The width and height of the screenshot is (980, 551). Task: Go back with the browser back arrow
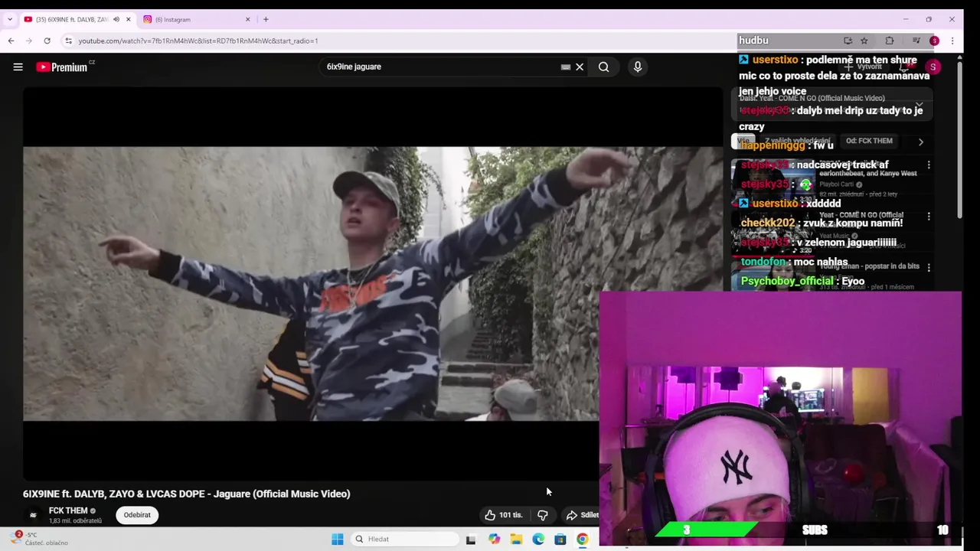tap(11, 41)
